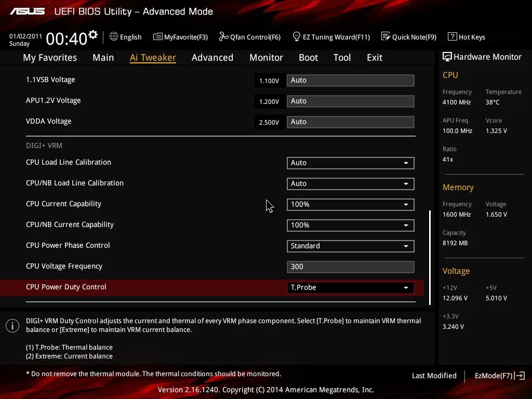Open CPU Current Capability dropdown

tap(351, 204)
